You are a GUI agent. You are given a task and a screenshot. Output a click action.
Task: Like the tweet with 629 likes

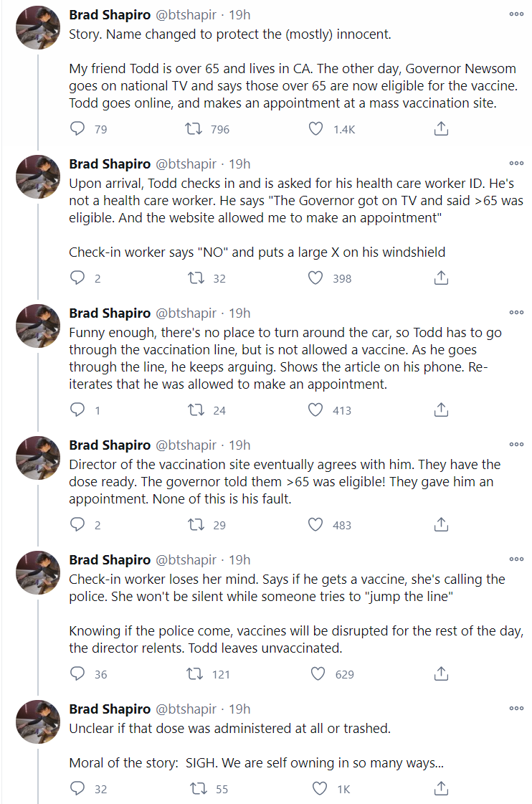[315, 674]
